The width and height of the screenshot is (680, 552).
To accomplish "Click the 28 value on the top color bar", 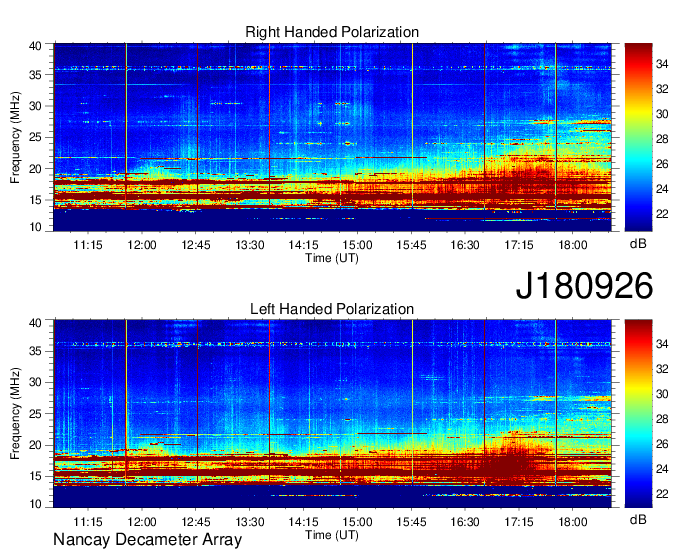I will click(662, 139).
